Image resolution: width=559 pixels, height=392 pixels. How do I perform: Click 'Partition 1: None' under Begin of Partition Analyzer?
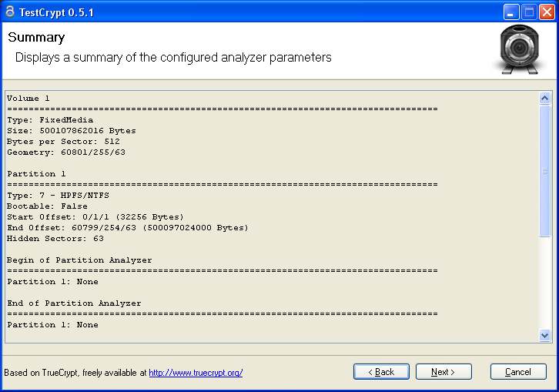(52, 282)
